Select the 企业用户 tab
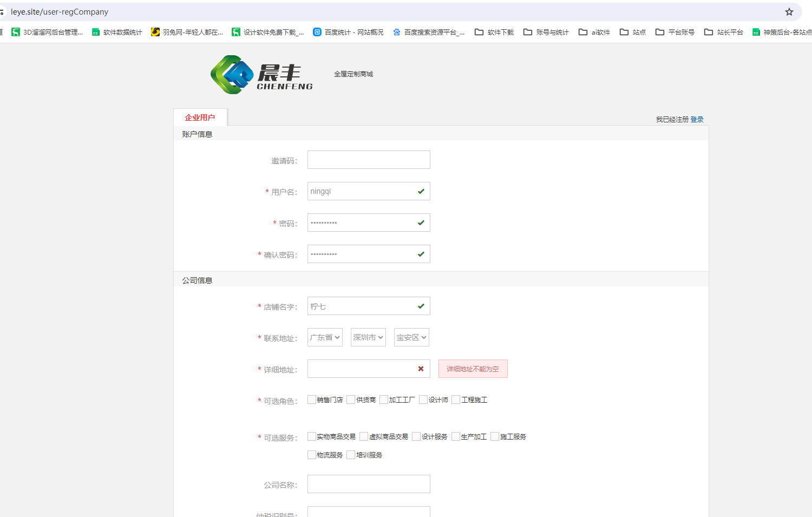This screenshot has height=517, width=812. (200, 117)
